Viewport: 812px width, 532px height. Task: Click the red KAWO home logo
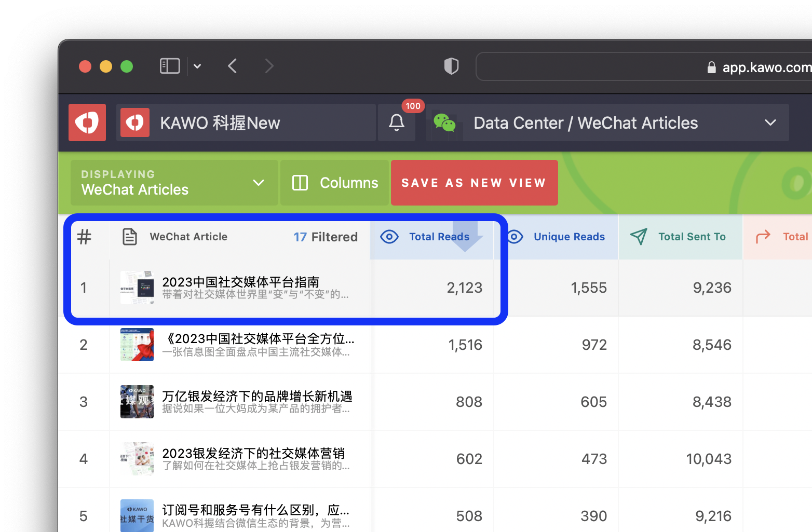coord(87,122)
